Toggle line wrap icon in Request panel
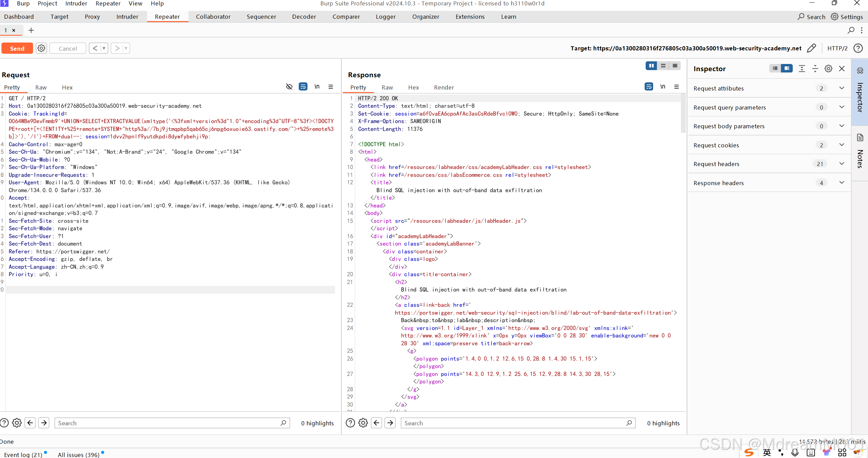868x458 pixels. [x=303, y=87]
